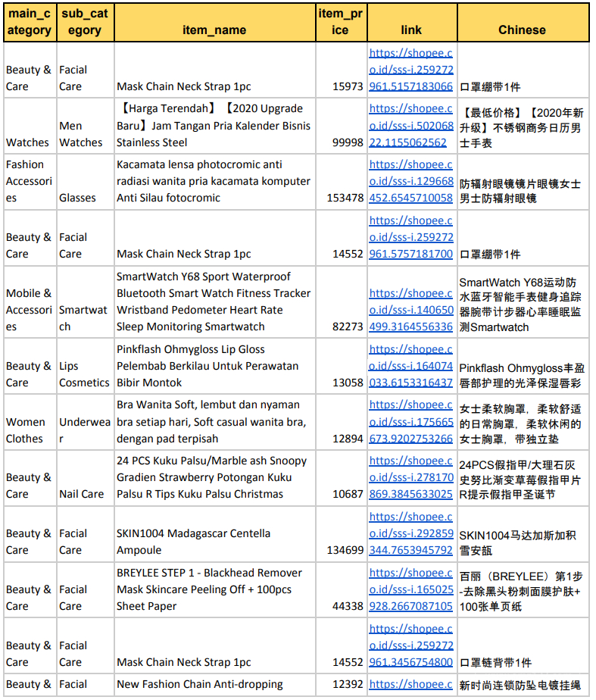The image size is (596, 700).
Task: Select the sub_category header cell
Action: [85, 22]
